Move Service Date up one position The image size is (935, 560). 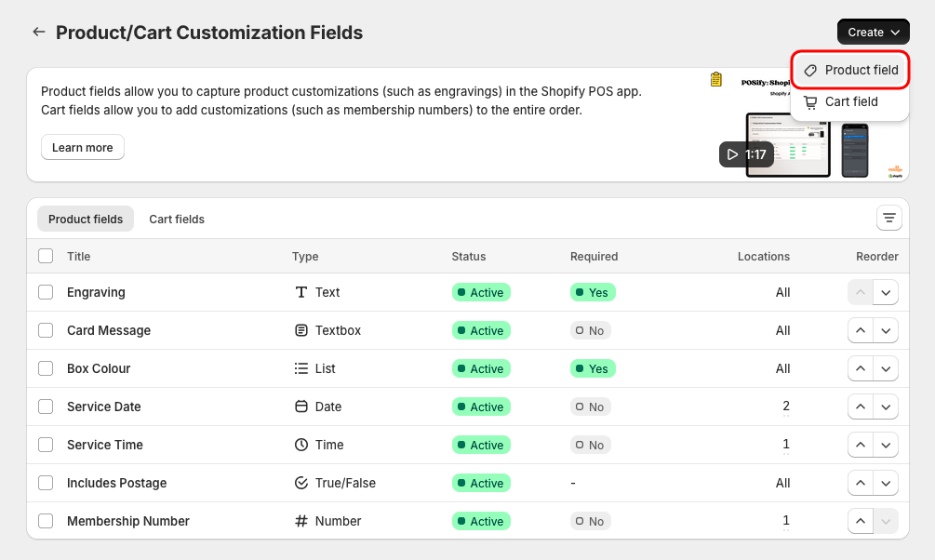[861, 407]
